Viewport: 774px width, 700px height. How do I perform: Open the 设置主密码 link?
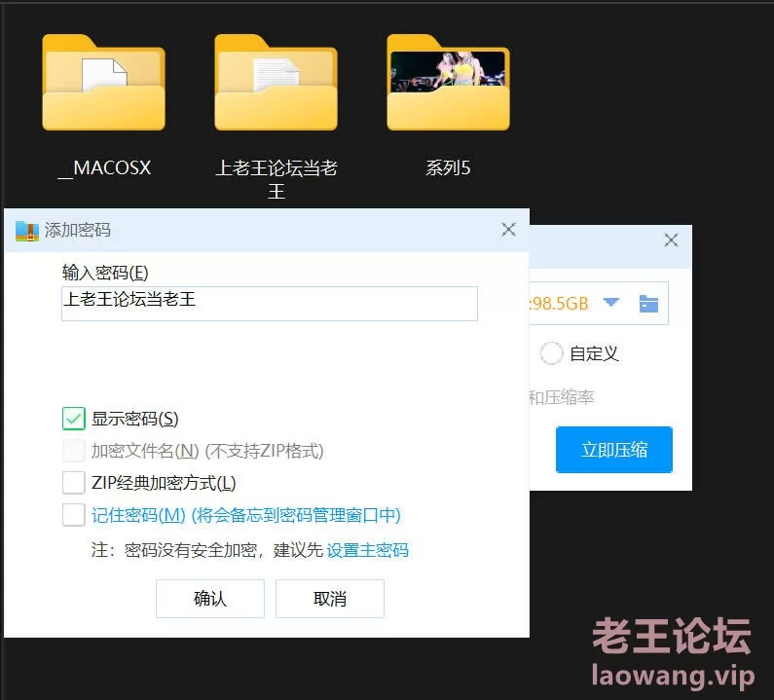(368, 550)
